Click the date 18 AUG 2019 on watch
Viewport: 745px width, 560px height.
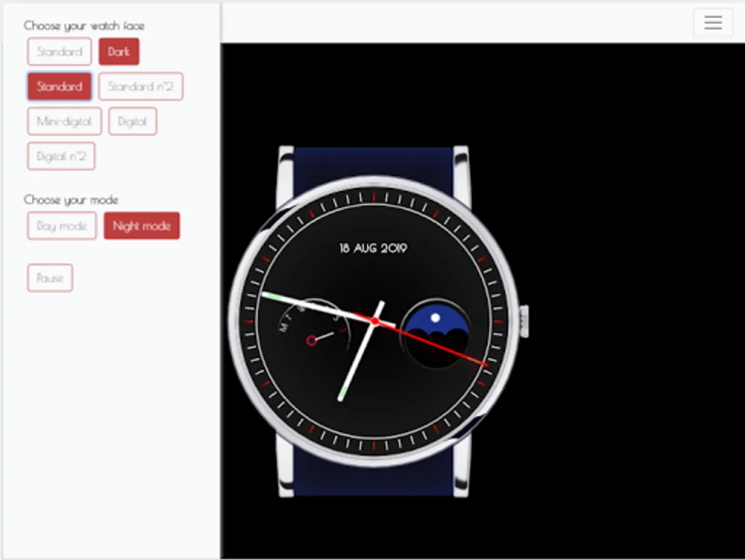pyautogui.click(x=373, y=248)
